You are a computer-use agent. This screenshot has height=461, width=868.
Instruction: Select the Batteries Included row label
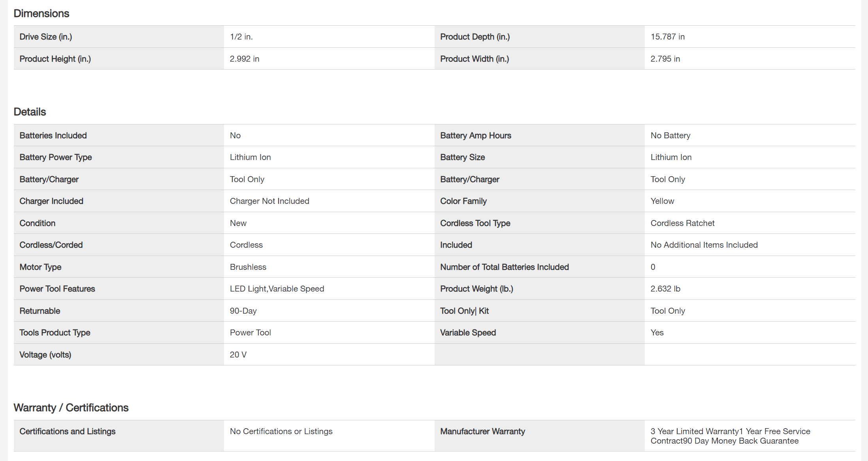[53, 135]
